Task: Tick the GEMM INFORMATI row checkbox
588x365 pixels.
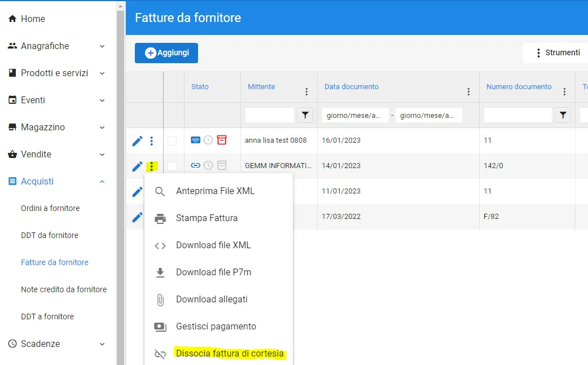Action: [172, 166]
